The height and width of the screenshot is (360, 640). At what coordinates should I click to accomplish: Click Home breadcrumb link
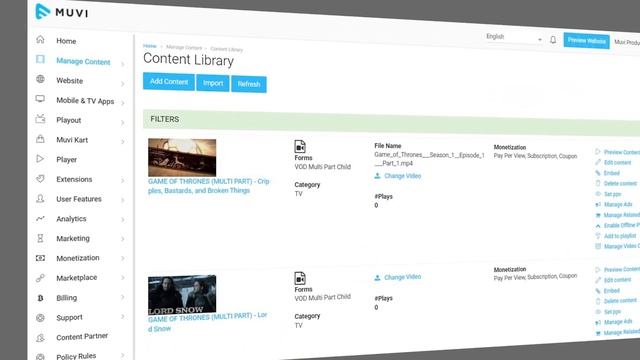tap(149, 46)
